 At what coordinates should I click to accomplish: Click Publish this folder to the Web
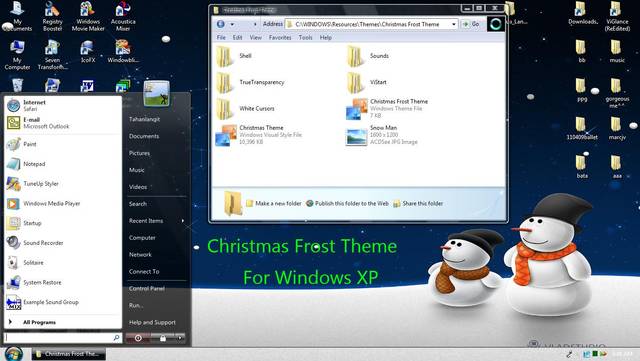point(347,203)
